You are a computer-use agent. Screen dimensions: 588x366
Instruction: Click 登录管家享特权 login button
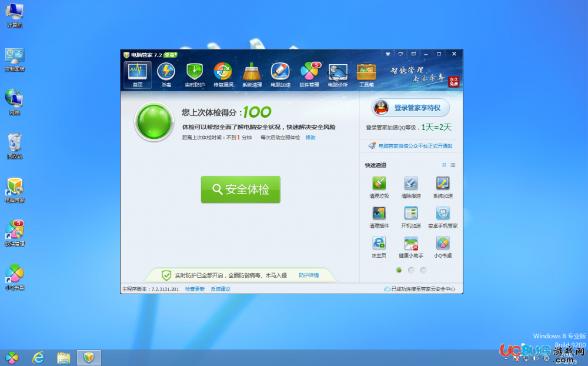point(410,108)
